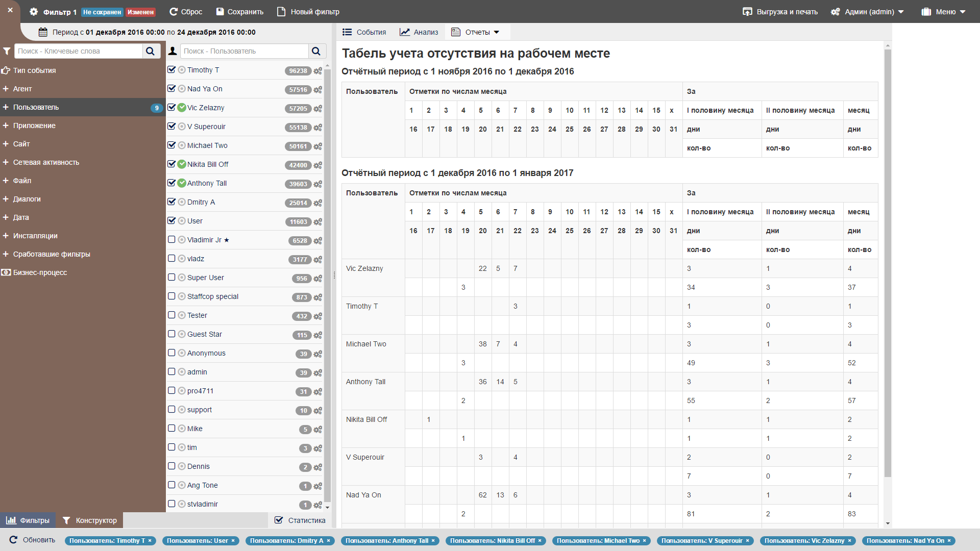The width and height of the screenshot is (980, 551).
Task: Click in the user search input field
Action: (x=244, y=51)
